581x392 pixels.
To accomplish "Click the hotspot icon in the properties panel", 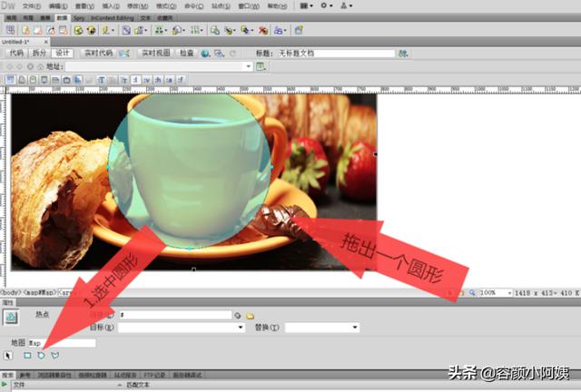I will tap(11, 318).
